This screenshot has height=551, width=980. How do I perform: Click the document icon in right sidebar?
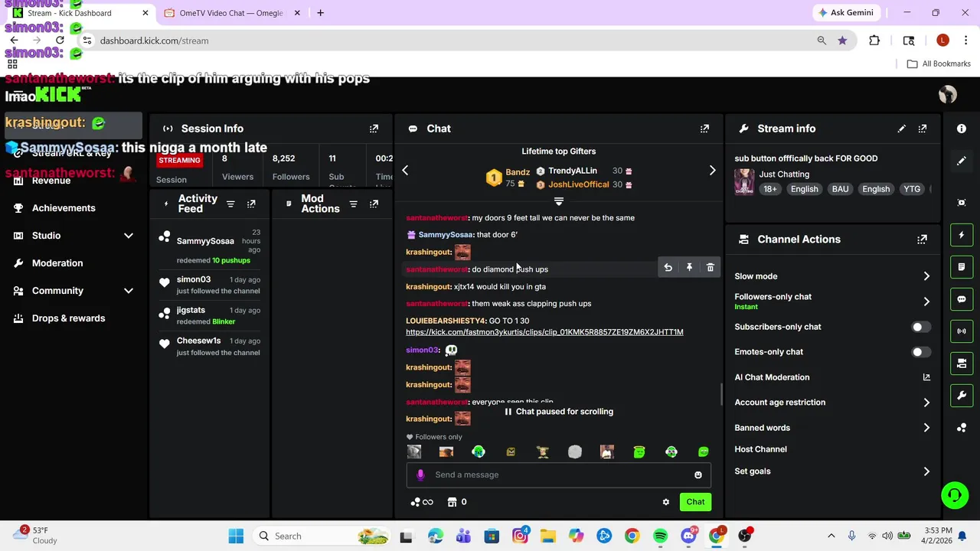(962, 267)
